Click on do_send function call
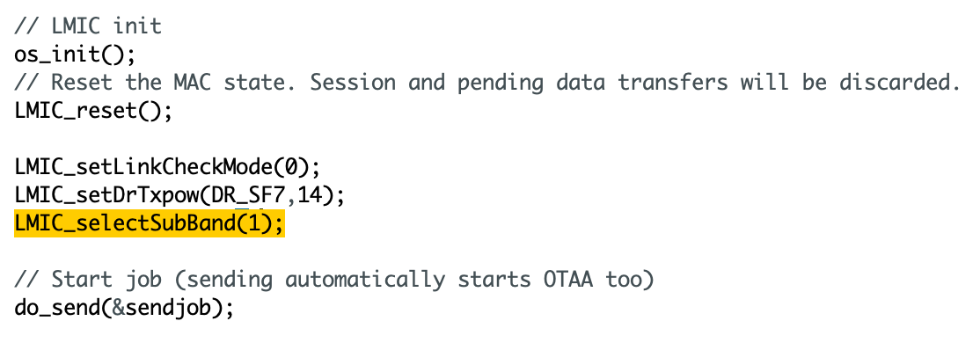 (x=56, y=308)
